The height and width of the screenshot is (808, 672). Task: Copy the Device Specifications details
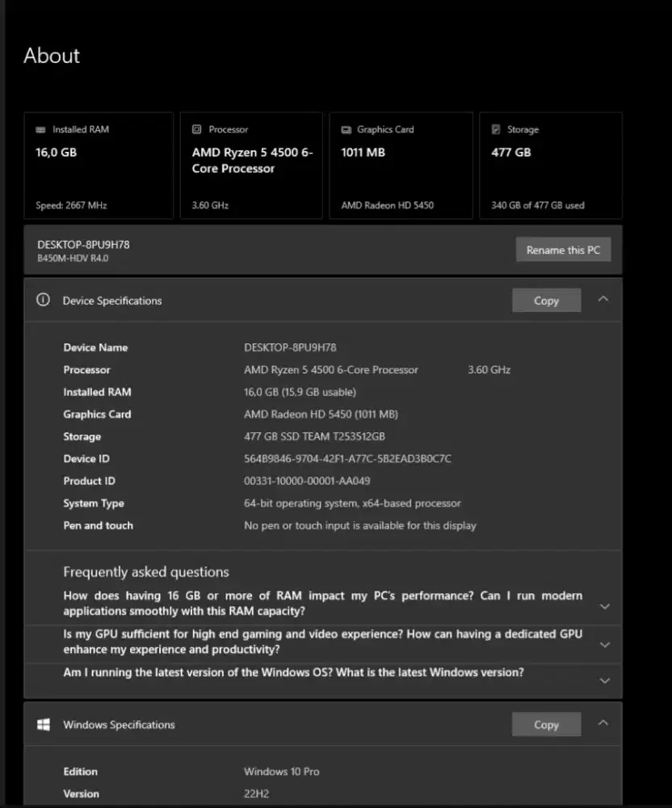coord(546,300)
